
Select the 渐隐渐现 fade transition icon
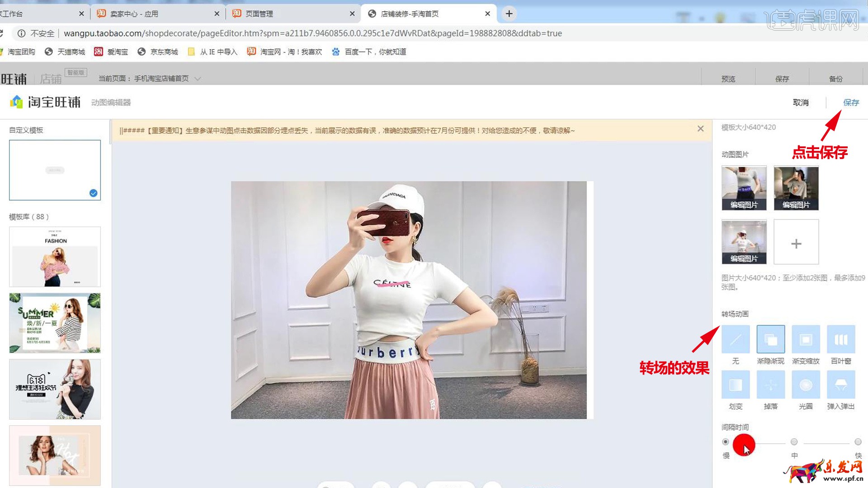[770, 339]
